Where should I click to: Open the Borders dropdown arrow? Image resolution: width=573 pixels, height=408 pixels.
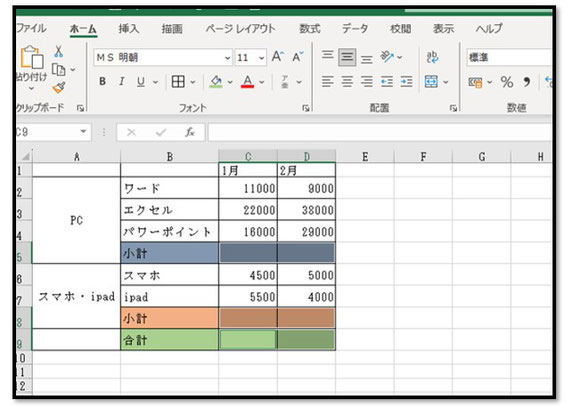(x=193, y=82)
